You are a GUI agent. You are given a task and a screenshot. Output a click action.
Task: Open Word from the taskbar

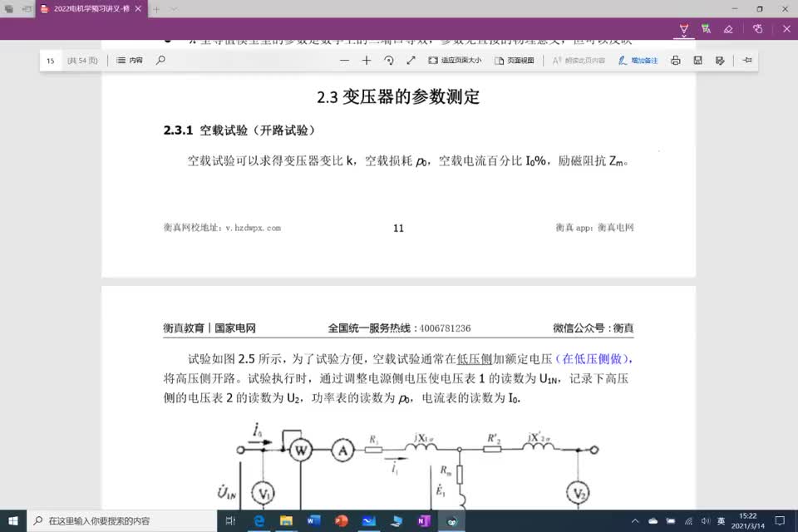click(313, 521)
